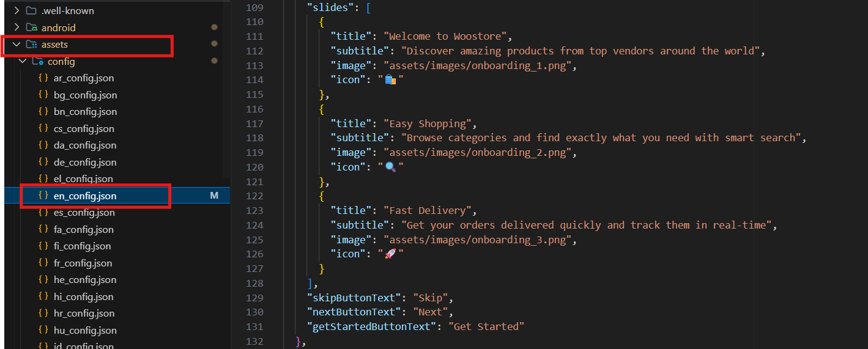The height and width of the screenshot is (349, 868).
Task: Click the change dot beside assets folder
Action: pos(214,44)
